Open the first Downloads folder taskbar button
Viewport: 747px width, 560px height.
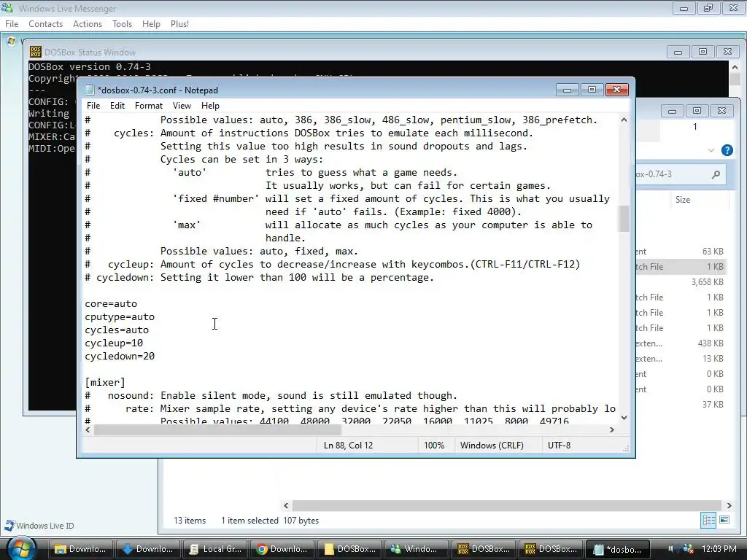(x=80, y=549)
